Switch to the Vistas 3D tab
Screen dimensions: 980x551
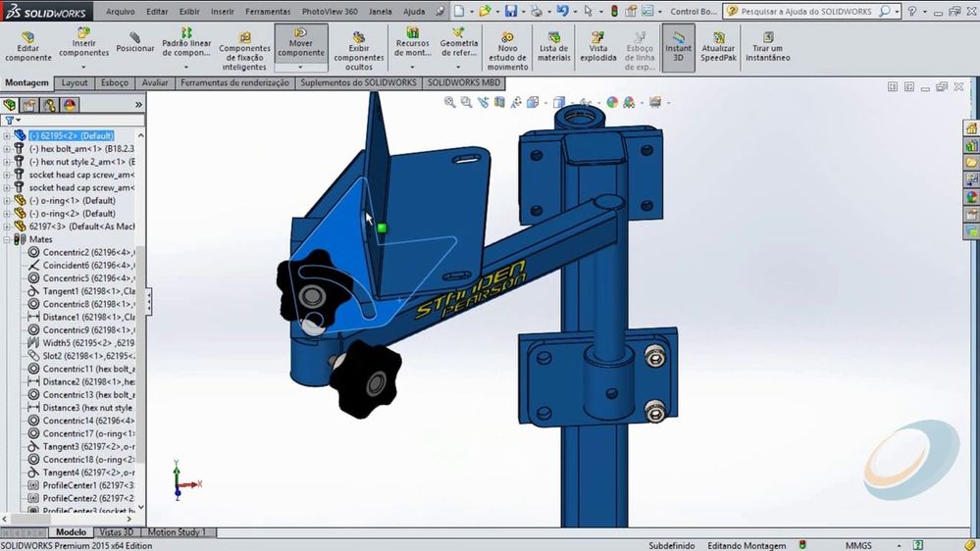117,532
